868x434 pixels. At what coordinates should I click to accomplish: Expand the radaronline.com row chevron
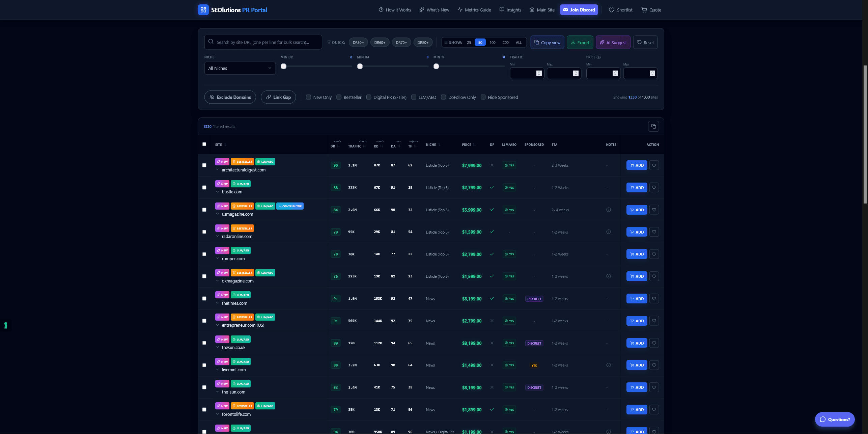pos(217,236)
